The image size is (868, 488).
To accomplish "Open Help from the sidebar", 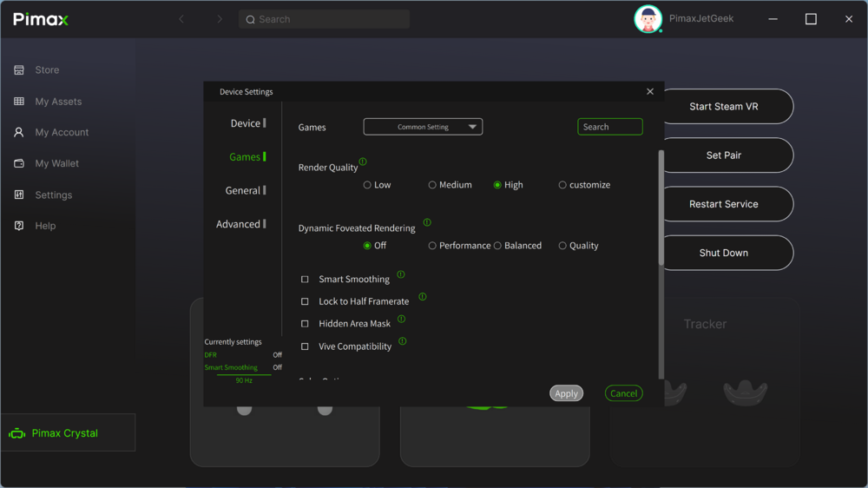I will [45, 226].
